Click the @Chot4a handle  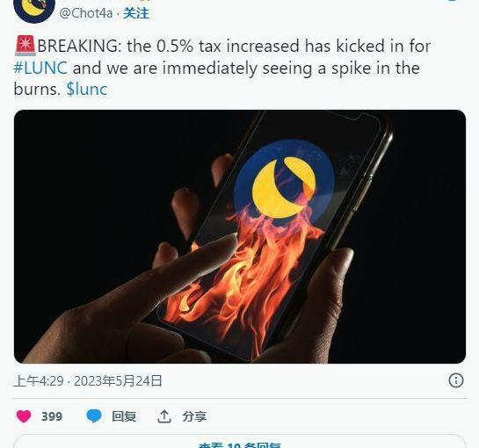click(86, 13)
